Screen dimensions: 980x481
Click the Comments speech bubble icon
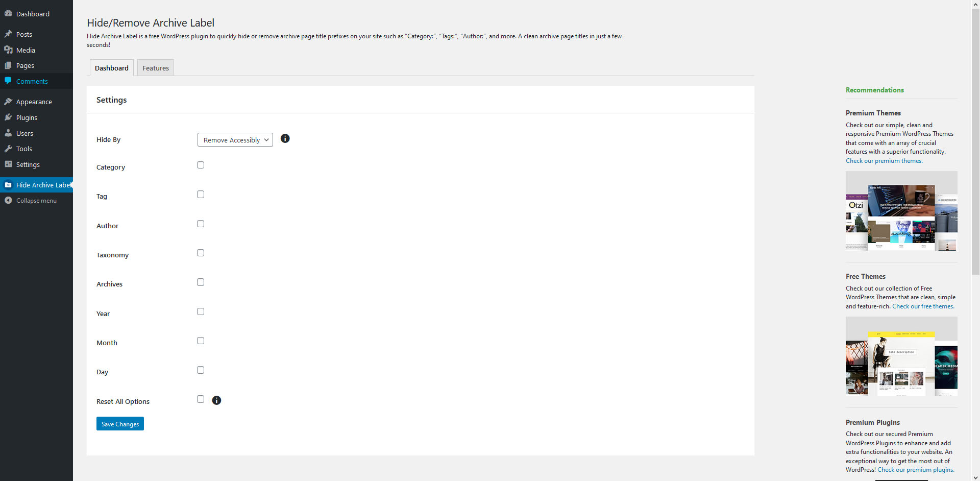click(x=8, y=81)
